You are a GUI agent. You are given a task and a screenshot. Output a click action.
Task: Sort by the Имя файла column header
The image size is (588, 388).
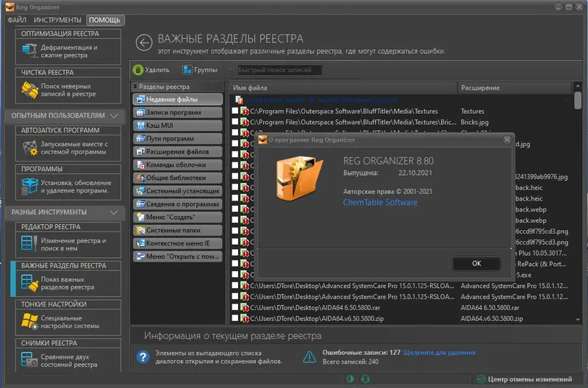tap(343, 87)
